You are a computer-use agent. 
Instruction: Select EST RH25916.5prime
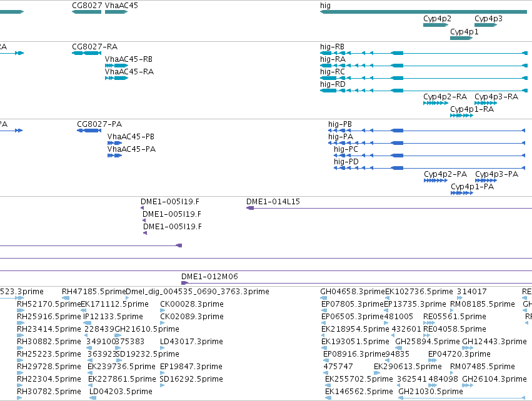[x=21, y=323]
